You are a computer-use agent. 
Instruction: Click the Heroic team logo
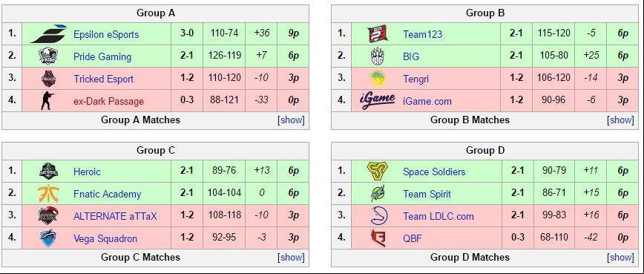(48, 172)
